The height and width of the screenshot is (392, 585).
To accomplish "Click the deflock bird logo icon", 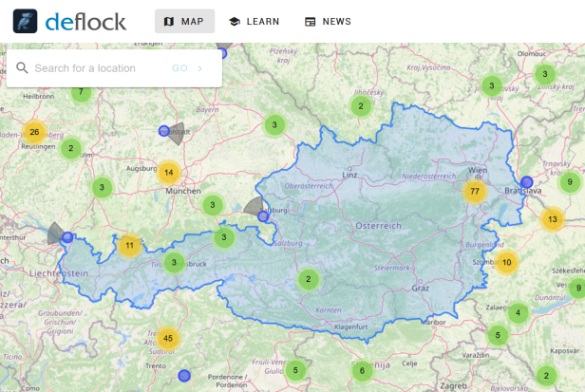I will [x=25, y=21].
